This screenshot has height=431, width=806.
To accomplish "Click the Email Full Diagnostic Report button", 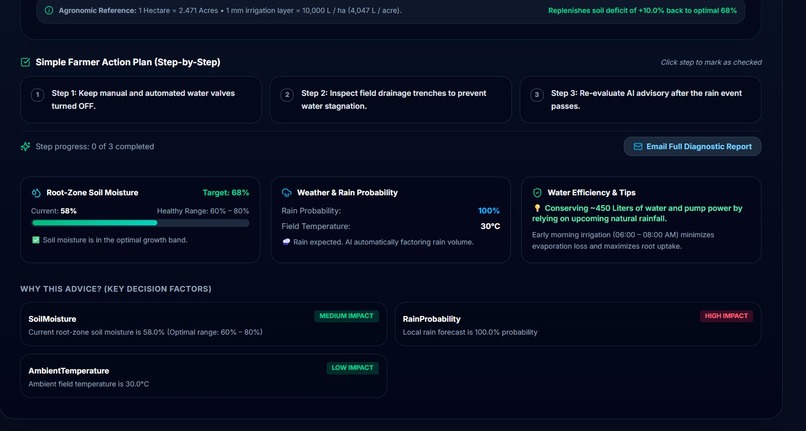I will [692, 147].
